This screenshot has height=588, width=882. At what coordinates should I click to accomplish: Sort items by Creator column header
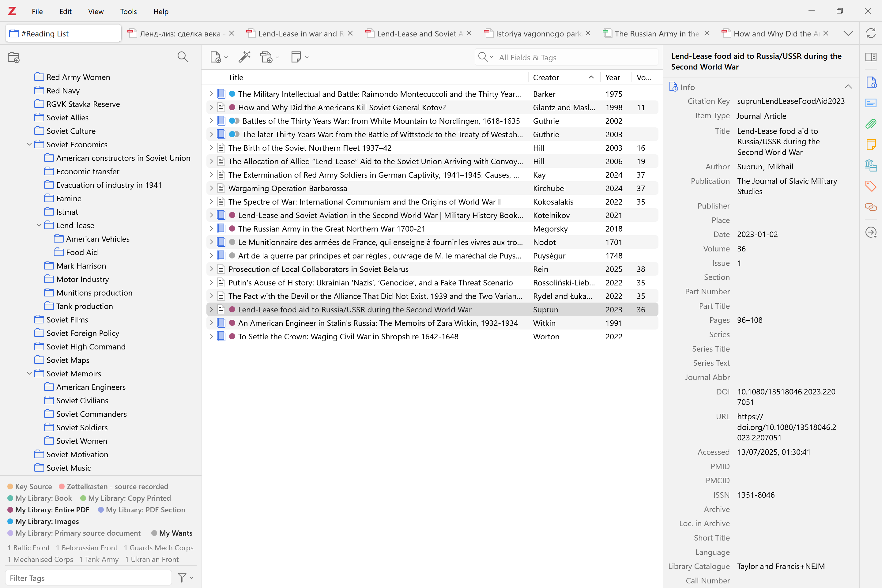click(563, 77)
